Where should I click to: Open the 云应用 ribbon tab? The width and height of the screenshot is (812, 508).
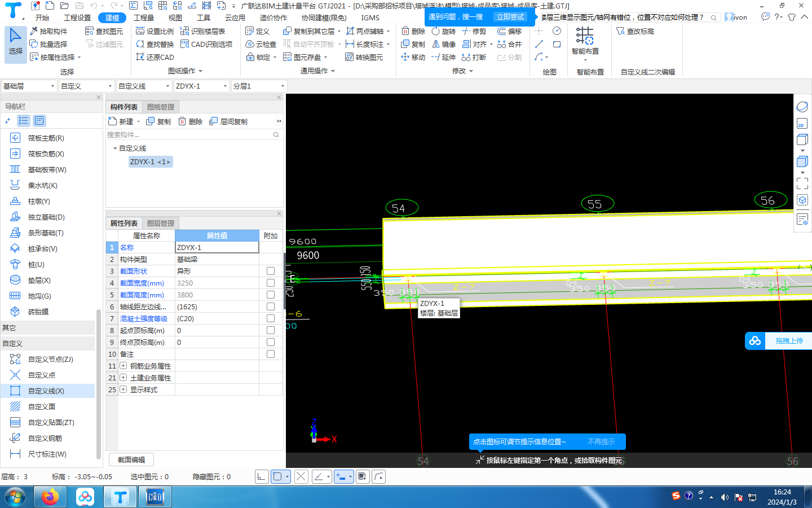click(235, 17)
